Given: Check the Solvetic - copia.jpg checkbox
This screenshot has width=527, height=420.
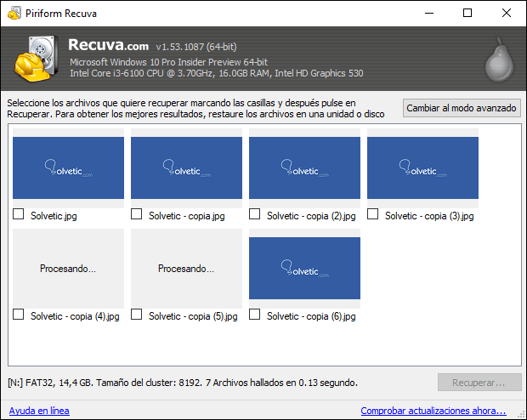Looking at the screenshot, I should click(x=136, y=214).
